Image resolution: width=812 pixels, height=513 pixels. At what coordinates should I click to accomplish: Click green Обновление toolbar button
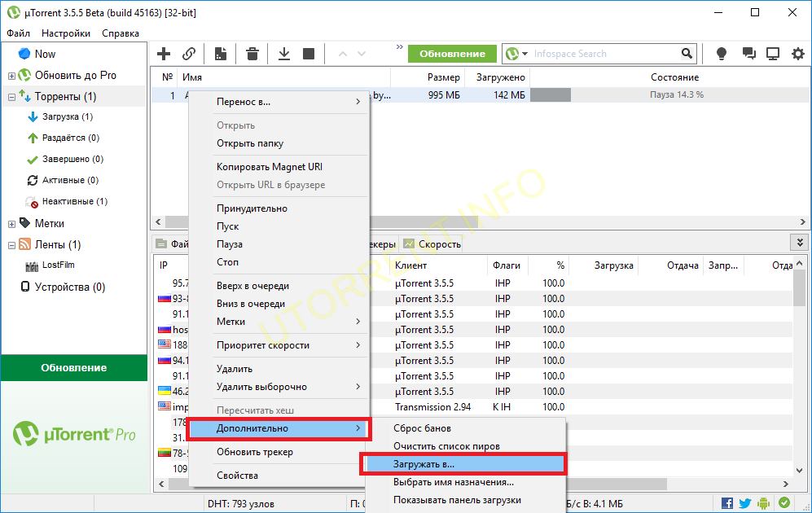coord(452,54)
